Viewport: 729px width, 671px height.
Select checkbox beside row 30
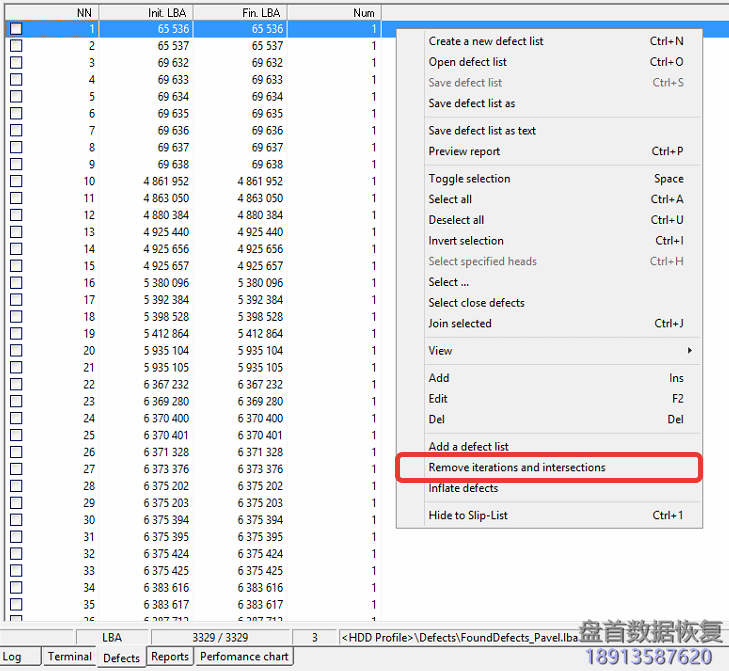point(16,519)
